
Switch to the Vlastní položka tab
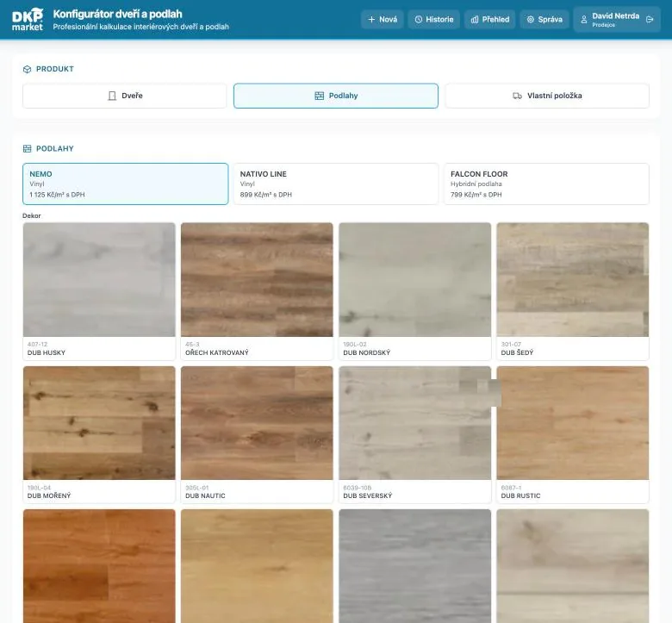pos(547,96)
